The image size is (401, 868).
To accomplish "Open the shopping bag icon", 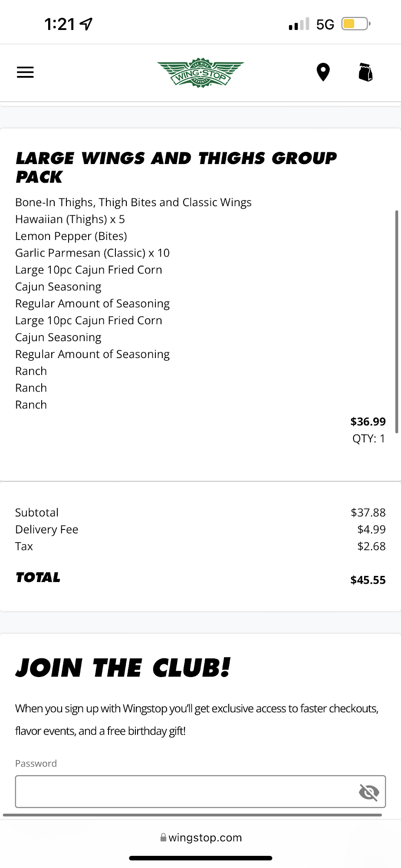I will coord(365,72).
